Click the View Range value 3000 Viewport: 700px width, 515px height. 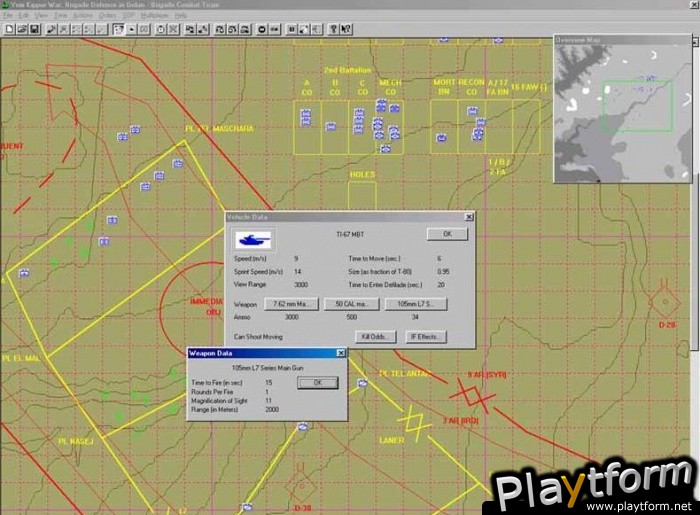pyautogui.click(x=301, y=285)
